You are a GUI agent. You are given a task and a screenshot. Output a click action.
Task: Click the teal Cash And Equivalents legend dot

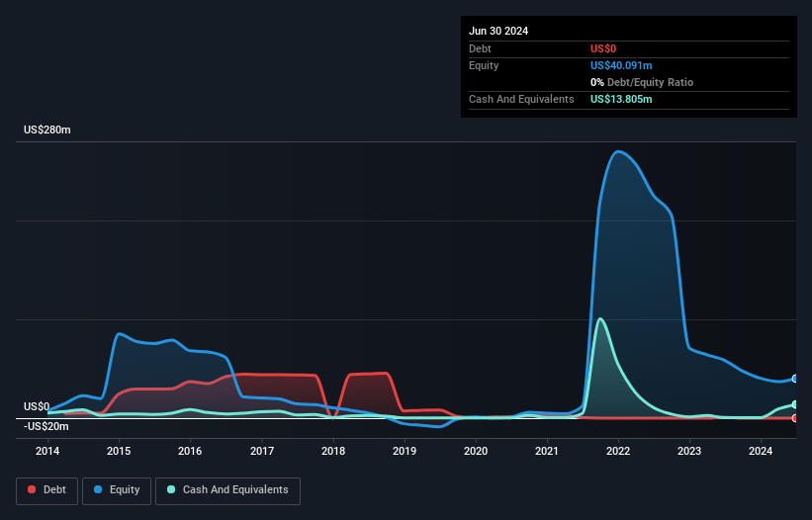[171, 489]
